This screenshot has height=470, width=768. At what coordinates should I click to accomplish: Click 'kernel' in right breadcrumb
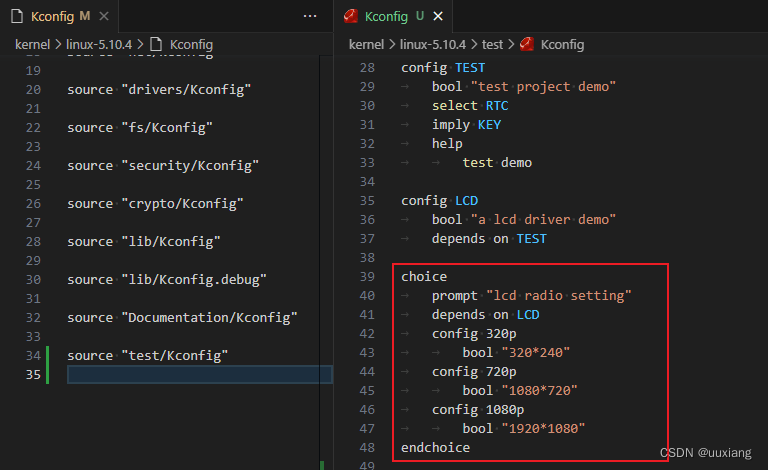point(366,45)
